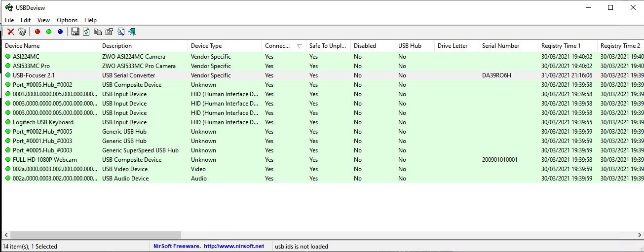644x252 pixels.
Task: Click the 'Video' device type cell
Action: [x=198, y=169]
